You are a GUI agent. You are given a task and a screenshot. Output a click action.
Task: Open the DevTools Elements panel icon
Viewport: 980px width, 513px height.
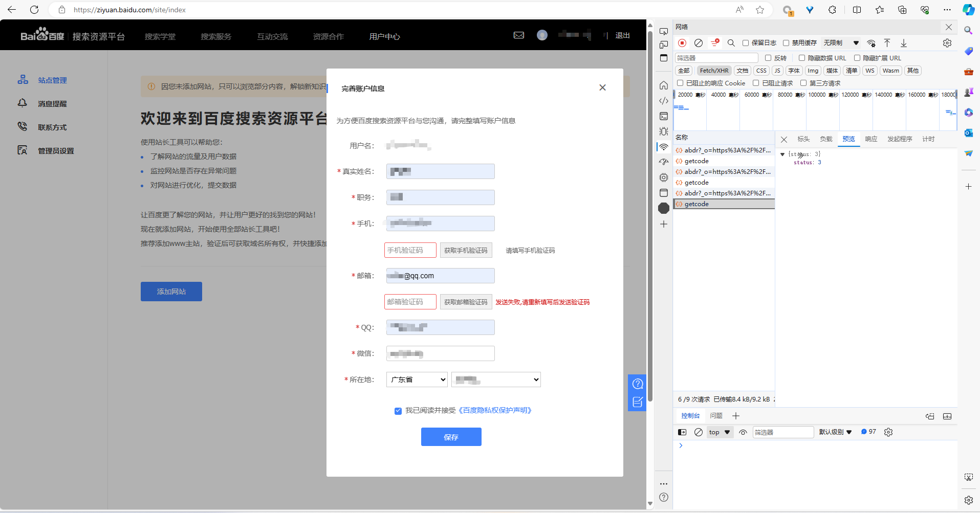coord(664,101)
